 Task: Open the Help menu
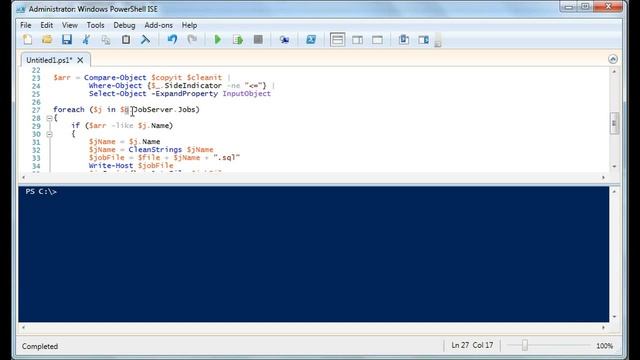coord(189,25)
